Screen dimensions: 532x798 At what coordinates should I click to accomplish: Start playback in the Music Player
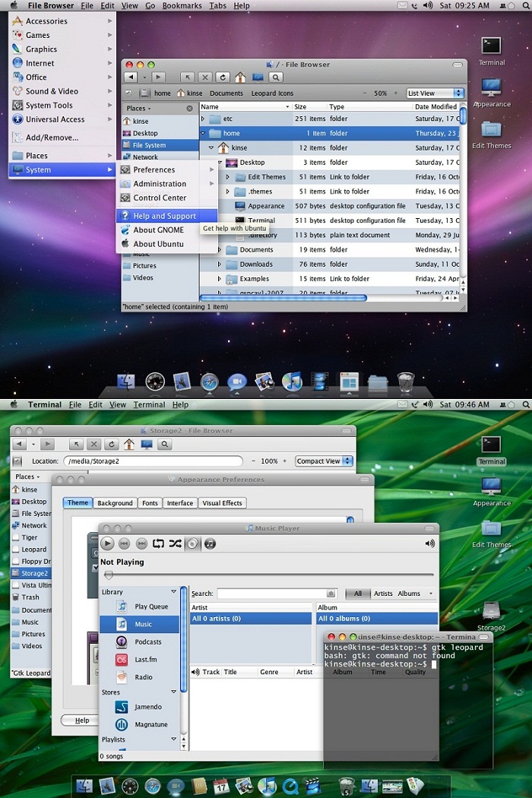pos(107,543)
